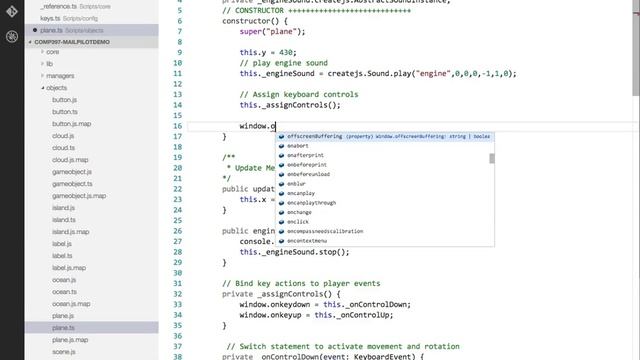
Task: Open island.js.map file
Action: 70,232
